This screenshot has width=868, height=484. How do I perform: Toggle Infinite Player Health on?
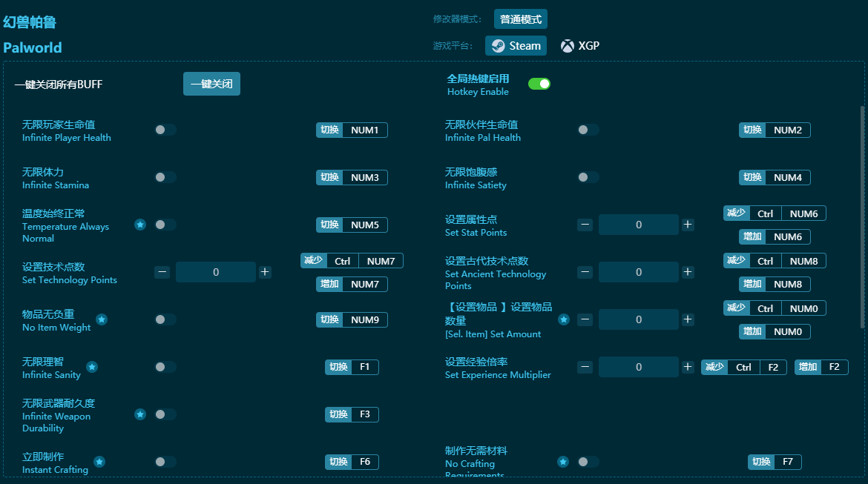pyautogui.click(x=165, y=130)
